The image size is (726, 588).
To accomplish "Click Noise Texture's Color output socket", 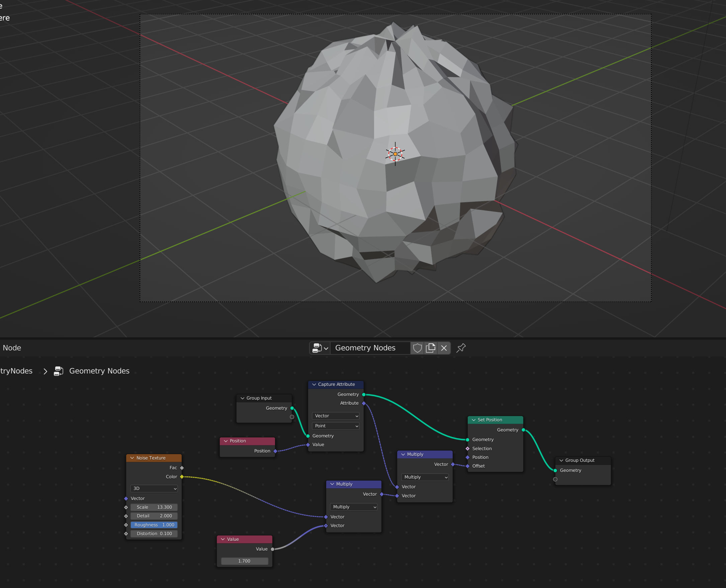I will (182, 477).
